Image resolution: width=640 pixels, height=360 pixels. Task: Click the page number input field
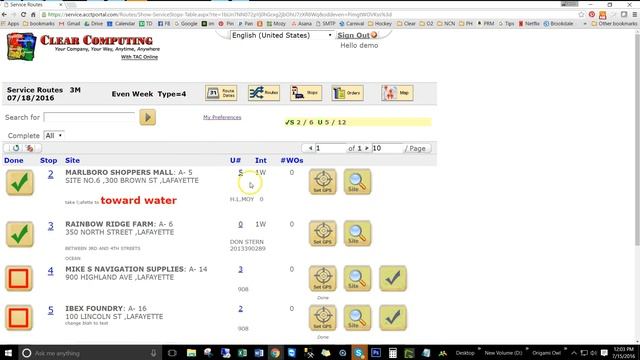coord(330,148)
